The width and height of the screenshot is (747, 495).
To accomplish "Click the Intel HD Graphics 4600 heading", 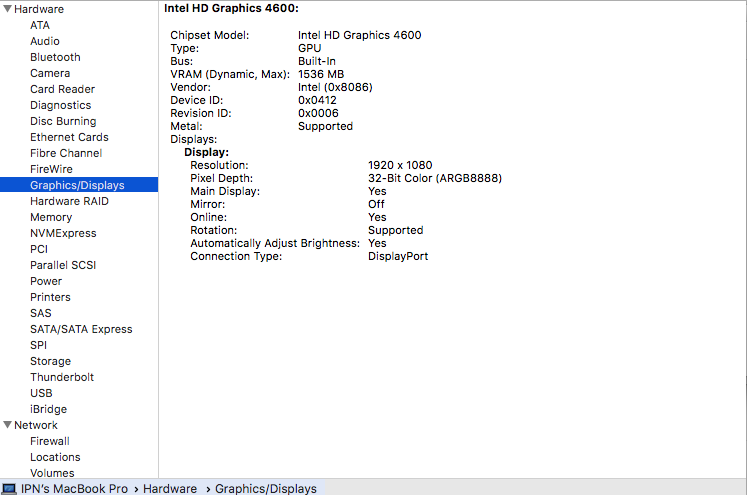I will [231, 8].
